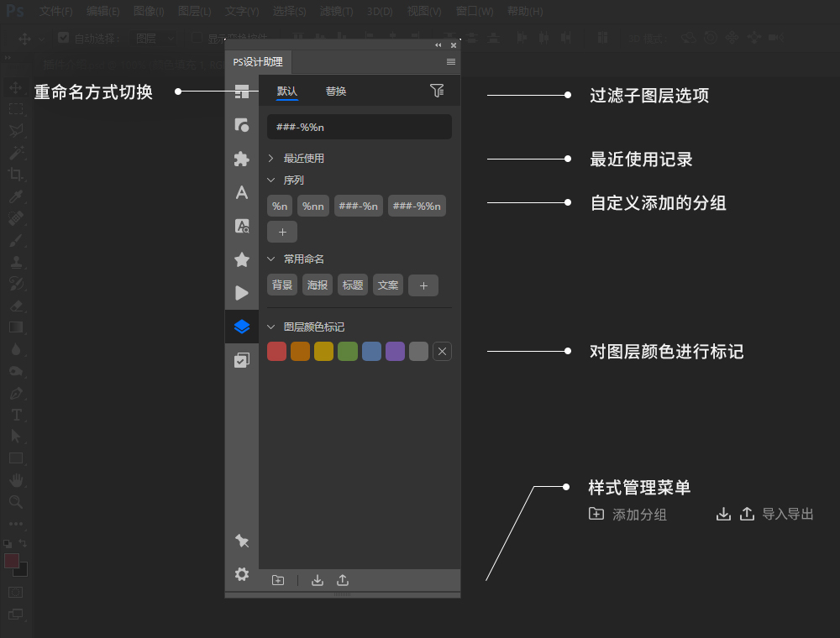
Task: Click the ###-%n preset button
Action: tap(359, 206)
